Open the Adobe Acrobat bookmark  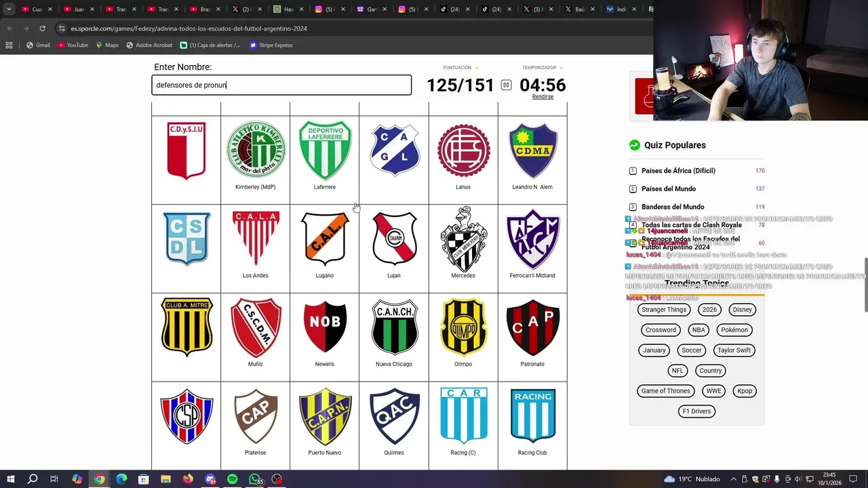[149, 45]
